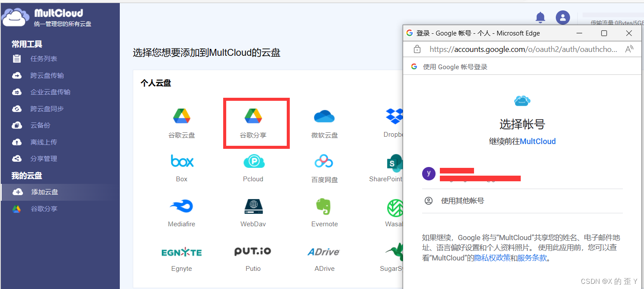Choose the 谷歌云盘 Google Drive icon
644x289 pixels.
point(182,116)
